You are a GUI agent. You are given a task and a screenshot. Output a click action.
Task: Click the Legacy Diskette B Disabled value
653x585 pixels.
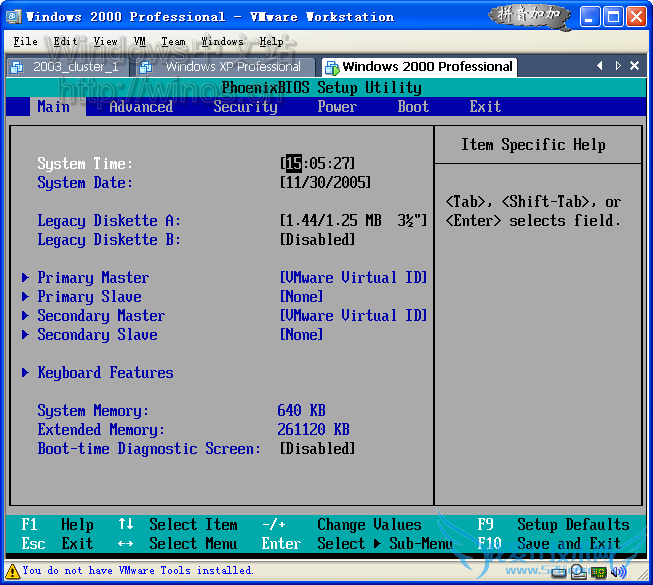tap(317, 240)
